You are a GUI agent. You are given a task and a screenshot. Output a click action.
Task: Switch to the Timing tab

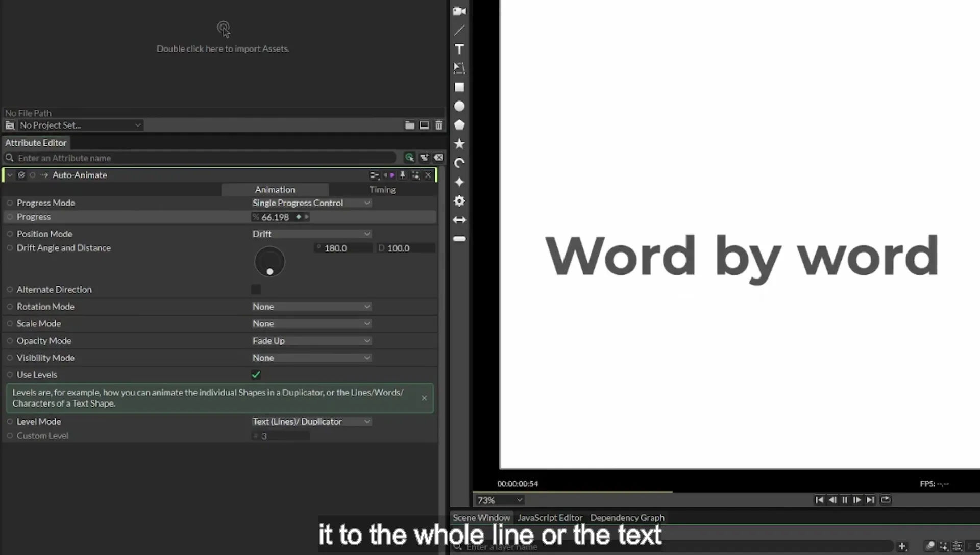(x=382, y=190)
